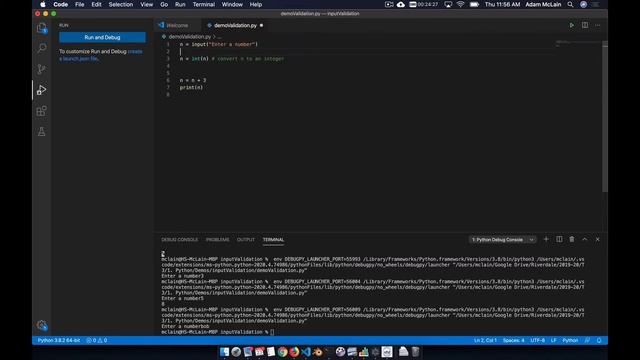Click errors and warnings count in status bar
640x360 pixels.
tap(97, 340)
